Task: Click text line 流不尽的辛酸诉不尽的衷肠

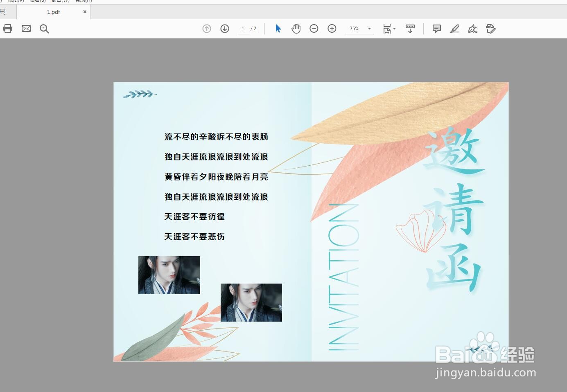Action: tap(216, 137)
